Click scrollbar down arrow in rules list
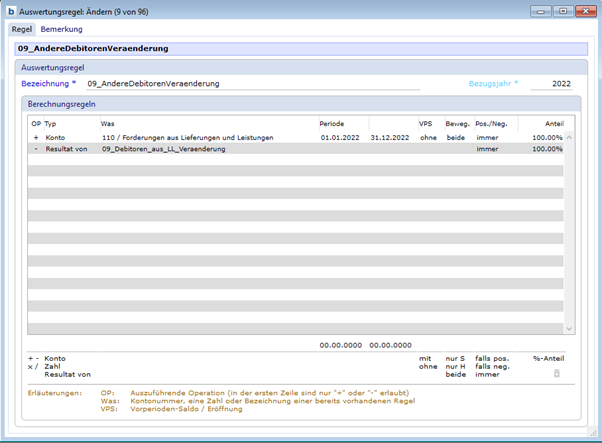The width and height of the screenshot is (602, 443). (x=570, y=328)
